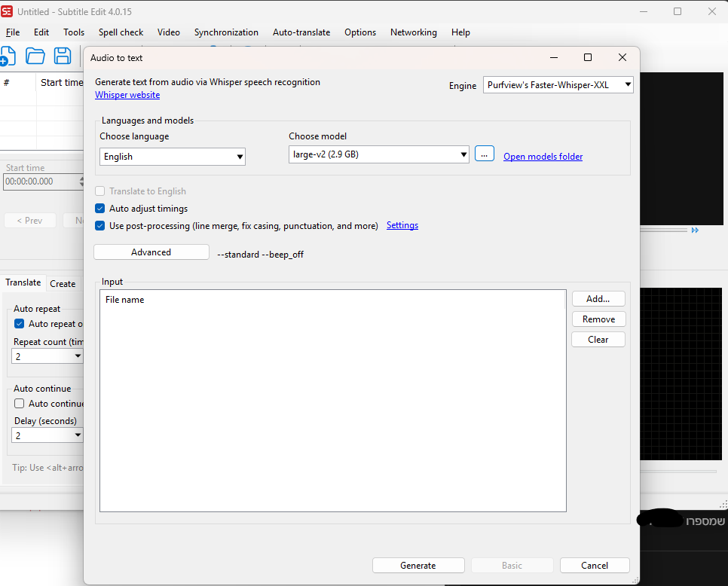Click the Save floppy disk icon

click(x=63, y=56)
